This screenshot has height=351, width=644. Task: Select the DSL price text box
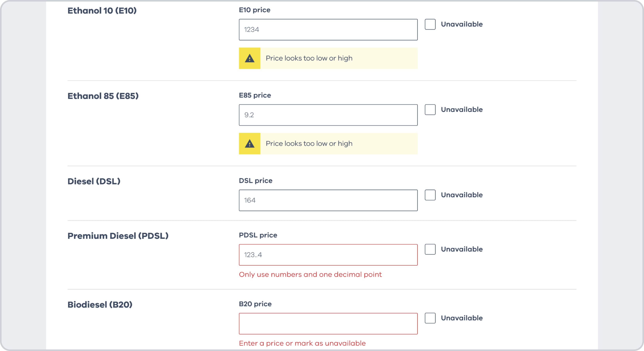(x=328, y=200)
